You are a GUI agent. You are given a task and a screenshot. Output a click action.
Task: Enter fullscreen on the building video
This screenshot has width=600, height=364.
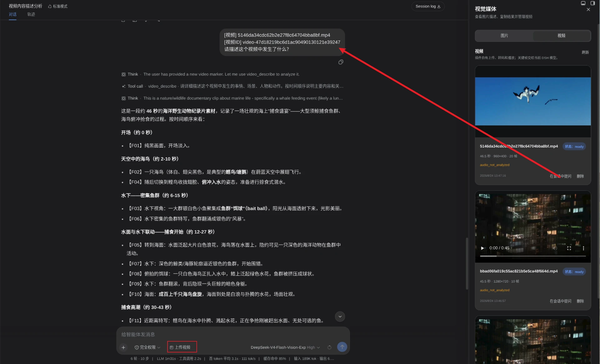click(569, 248)
